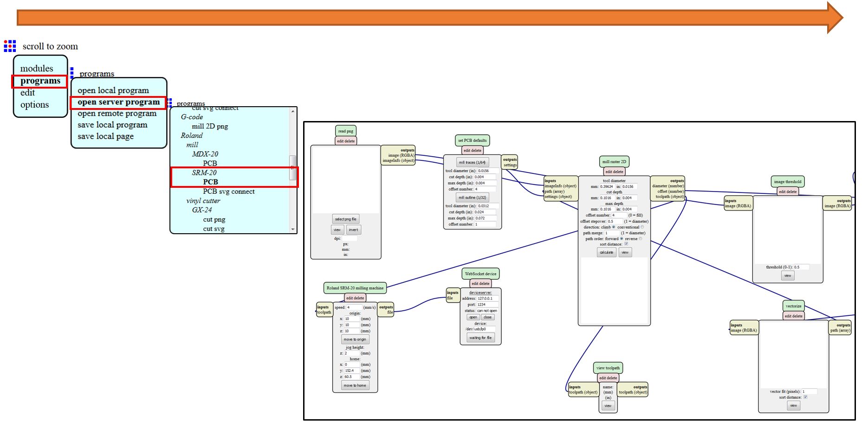Click the set PCB defaults module title

[x=473, y=141]
